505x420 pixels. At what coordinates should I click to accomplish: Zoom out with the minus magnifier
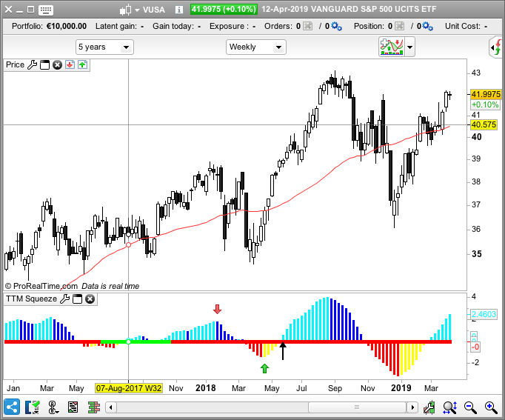470,407
